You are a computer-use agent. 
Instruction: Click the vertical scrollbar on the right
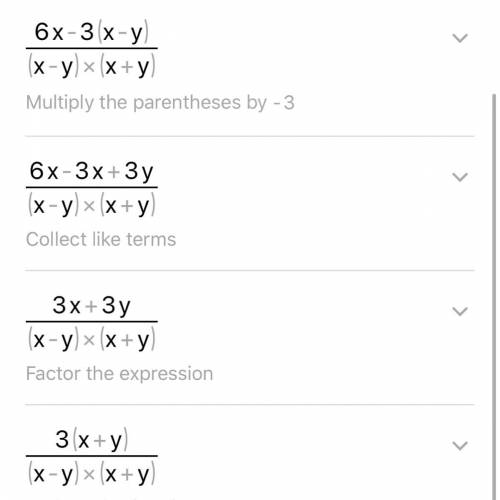(x=494, y=297)
